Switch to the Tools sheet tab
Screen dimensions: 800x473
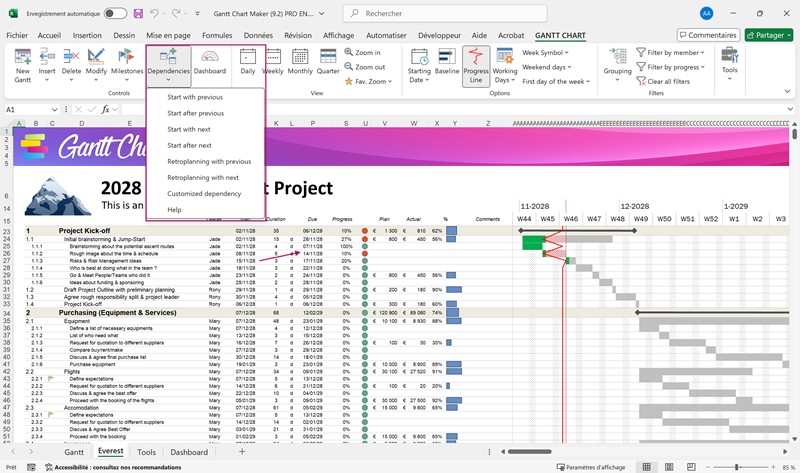tap(147, 452)
